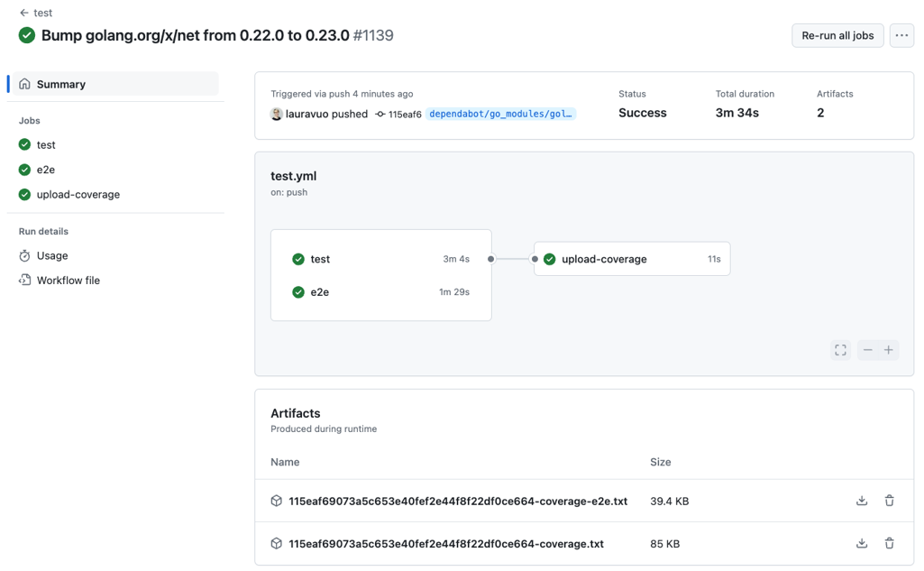Click the test breadcrumb text at top
The height and width of the screenshot is (571, 924).
point(43,13)
